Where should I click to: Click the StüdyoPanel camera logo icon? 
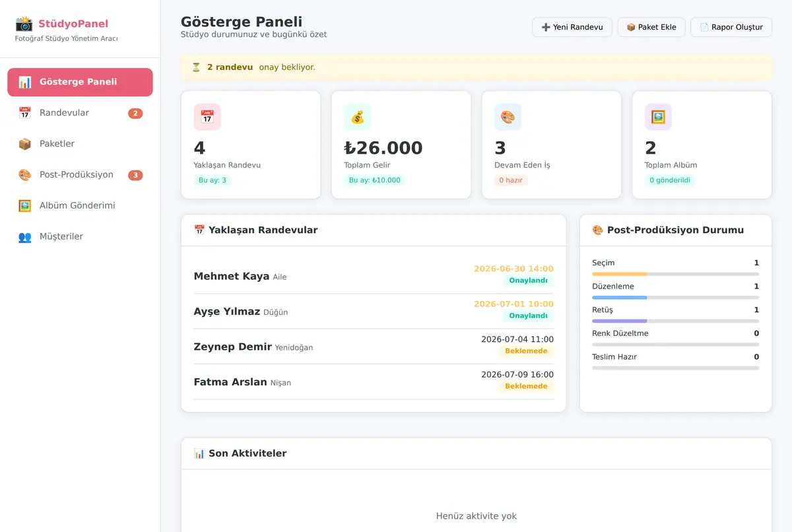click(24, 24)
